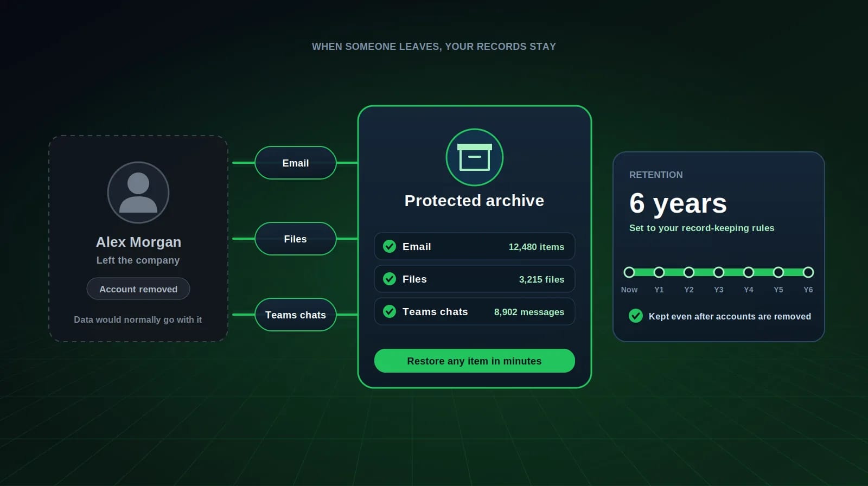This screenshot has width=868, height=486.
Task: Click the RETENTION label
Action: pyautogui.click(x=656, y=175)
